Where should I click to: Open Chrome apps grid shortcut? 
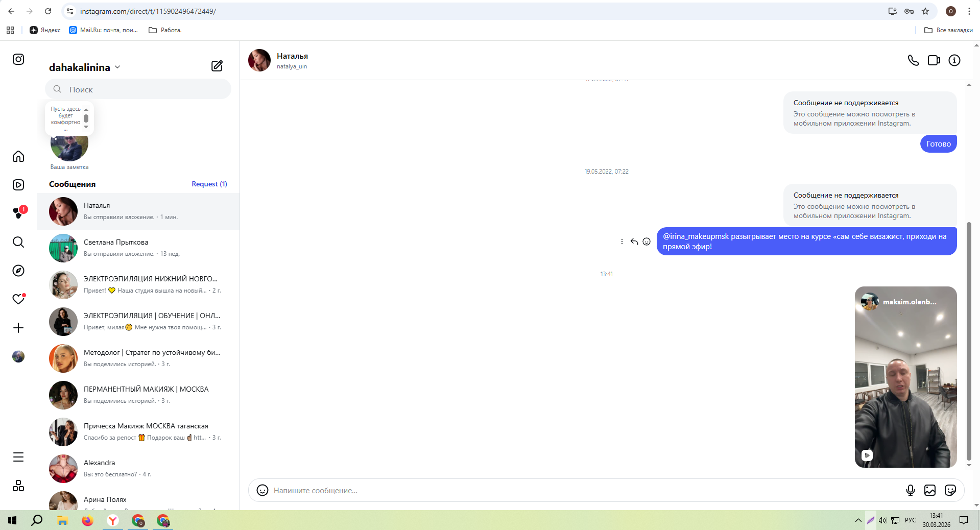[10, 30]
